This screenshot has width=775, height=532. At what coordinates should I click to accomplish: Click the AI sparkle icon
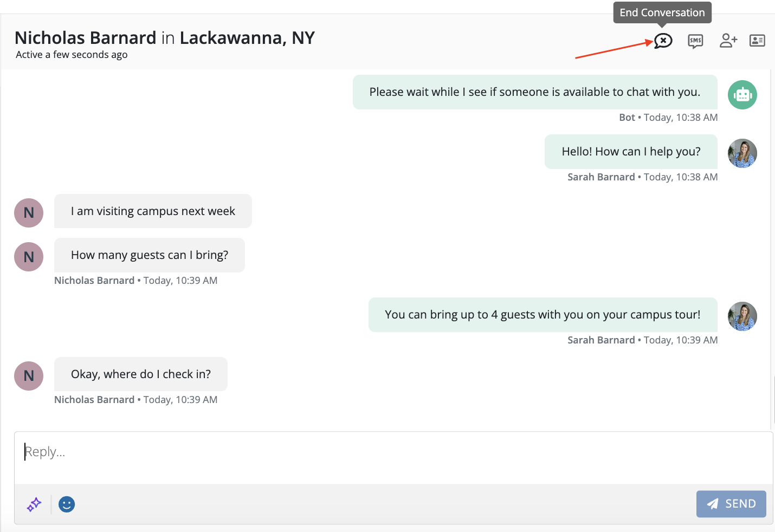coord(34,504)
